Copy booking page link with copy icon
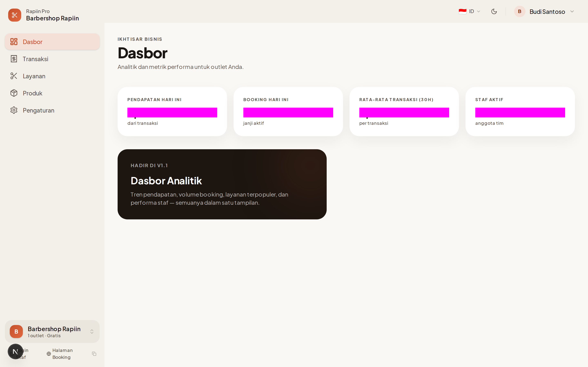The image size is (588, 367). pyautogui.click(x=94, y=354)
